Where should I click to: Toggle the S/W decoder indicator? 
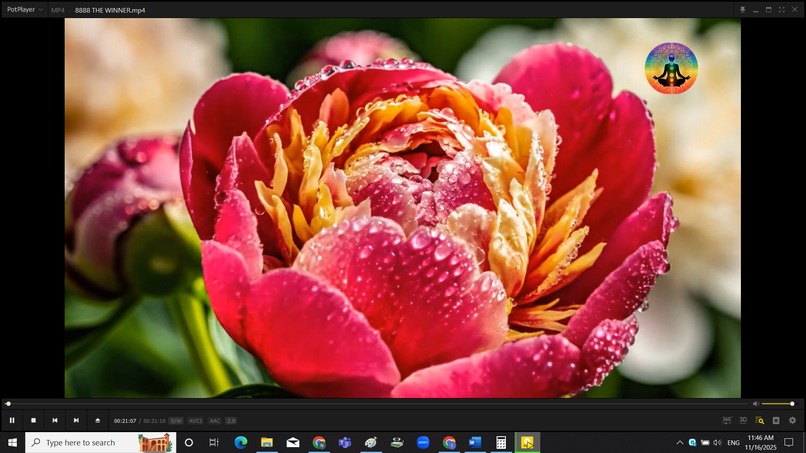click(176, 421)
